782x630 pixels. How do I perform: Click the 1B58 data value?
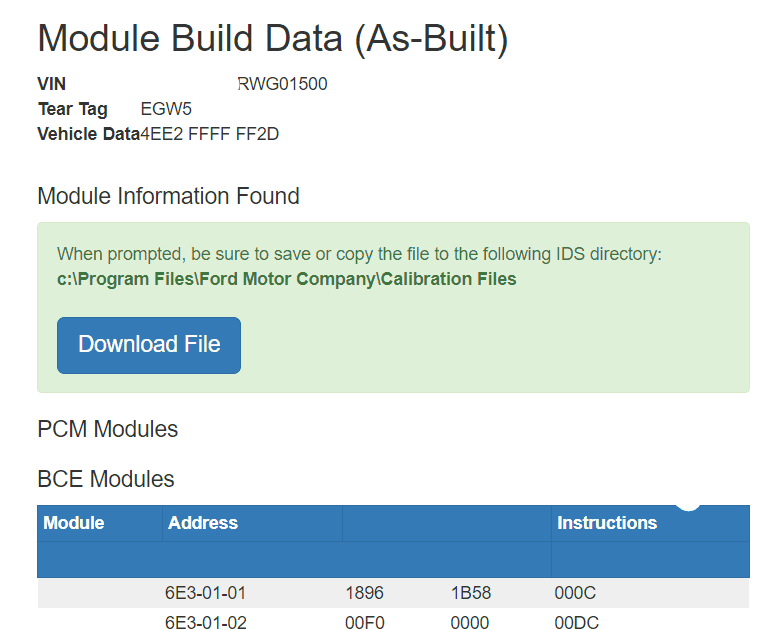point(471,593)
